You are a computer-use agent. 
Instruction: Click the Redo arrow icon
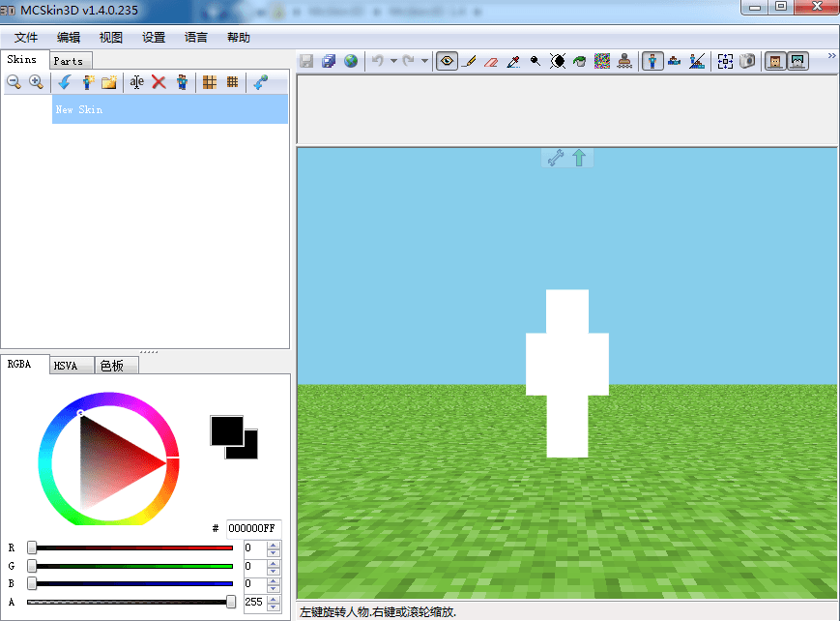[x=409, y=61]
